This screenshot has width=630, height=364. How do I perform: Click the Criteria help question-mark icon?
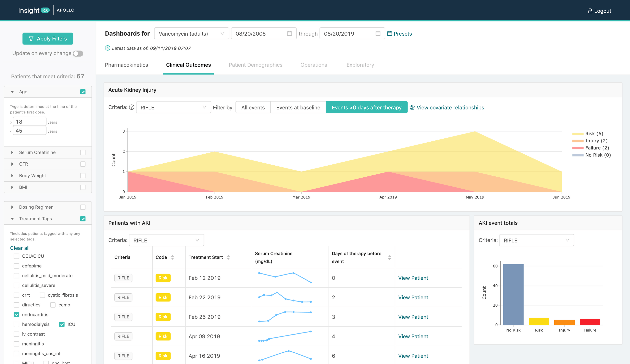(x=132, y=107)
